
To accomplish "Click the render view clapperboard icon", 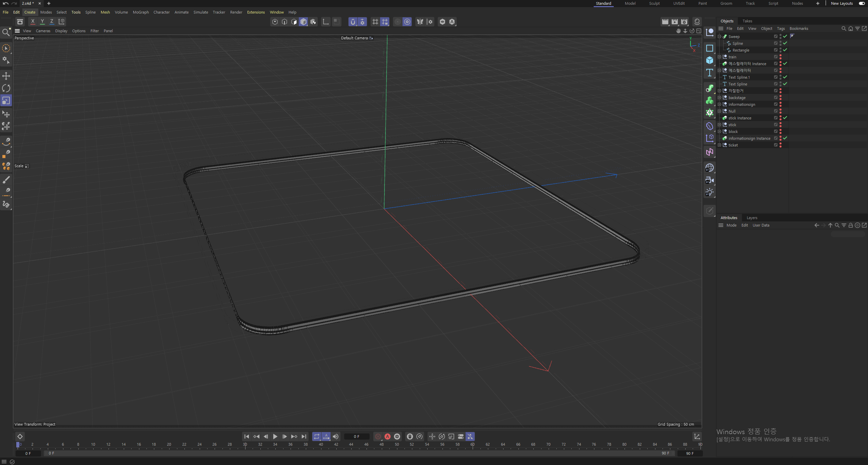I will click(665, 22).
